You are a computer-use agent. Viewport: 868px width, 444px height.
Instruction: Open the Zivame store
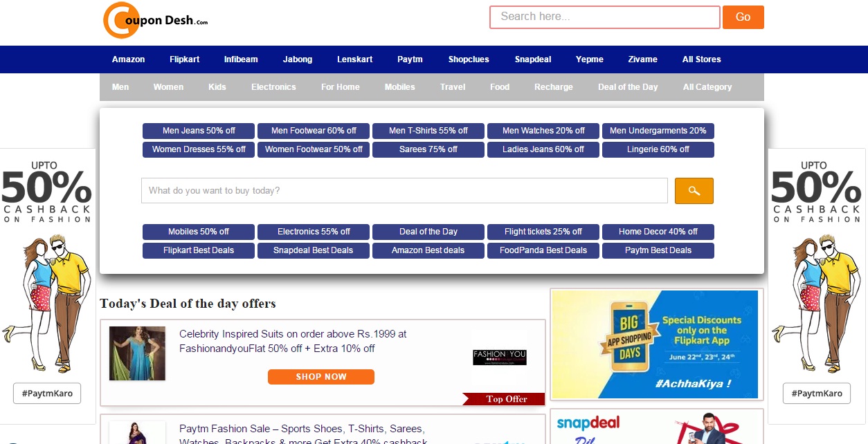[x=643, y=59]
